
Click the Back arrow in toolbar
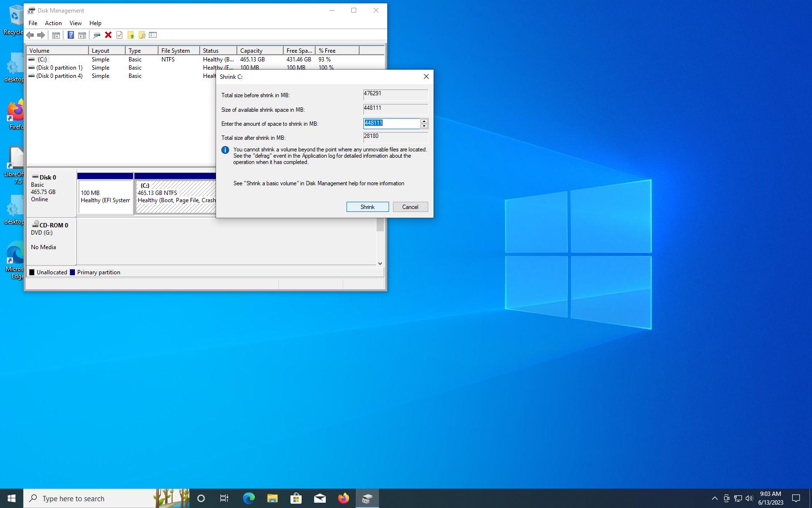[x=30, y=35]
